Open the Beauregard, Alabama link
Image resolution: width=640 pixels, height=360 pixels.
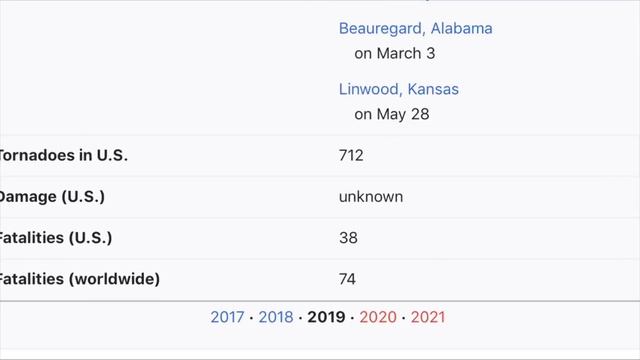(416, 29)
